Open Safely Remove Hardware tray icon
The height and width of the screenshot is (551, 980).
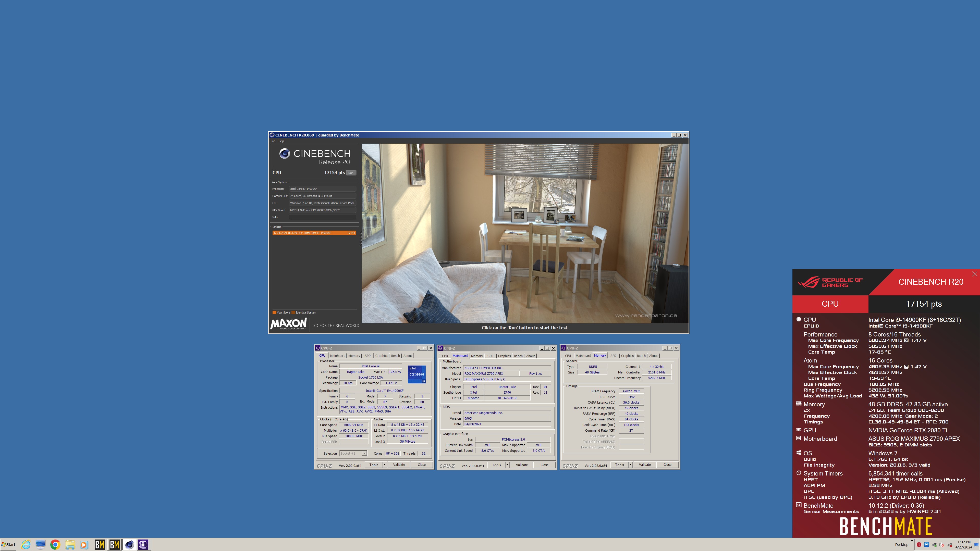934,545
